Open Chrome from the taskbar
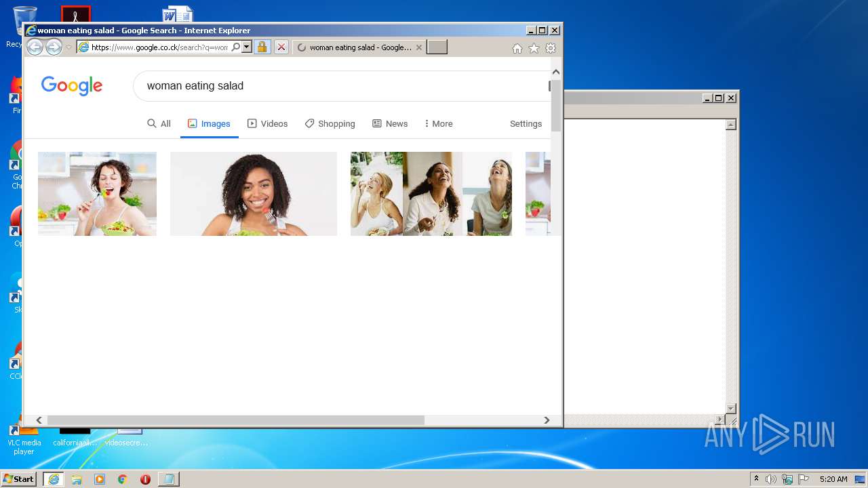 click(122, 479)
